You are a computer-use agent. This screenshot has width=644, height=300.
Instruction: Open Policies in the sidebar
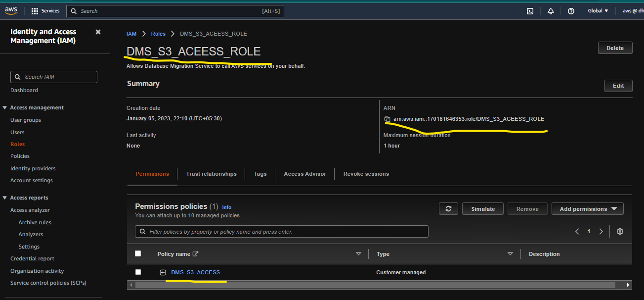[20, 156]
